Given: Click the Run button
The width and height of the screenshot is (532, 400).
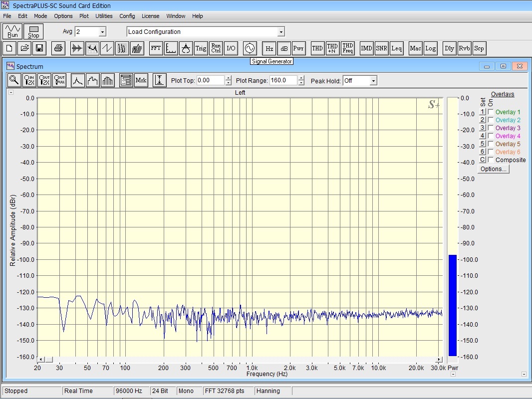Looking at the screenshot, I should pyautogui.click(x=13, y=31).
